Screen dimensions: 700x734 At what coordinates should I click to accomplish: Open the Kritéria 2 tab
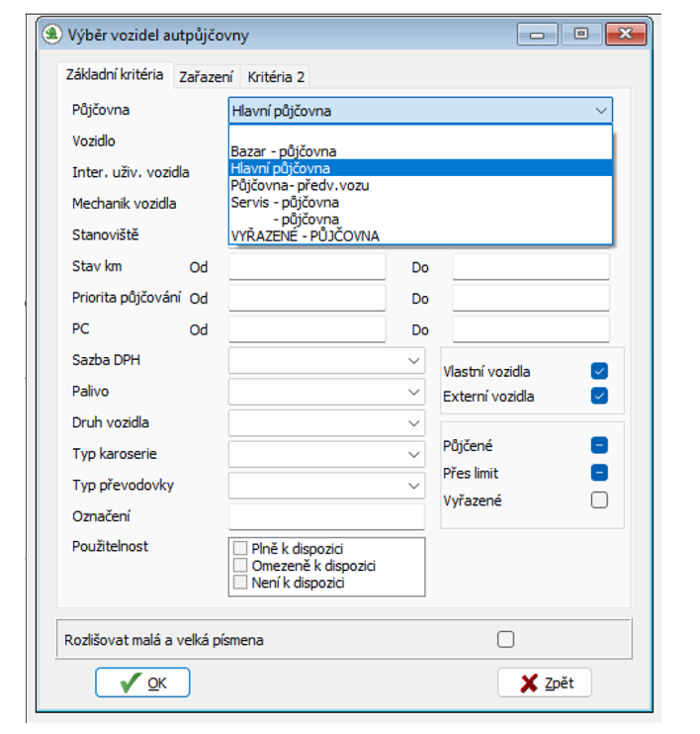click(276, 76)
